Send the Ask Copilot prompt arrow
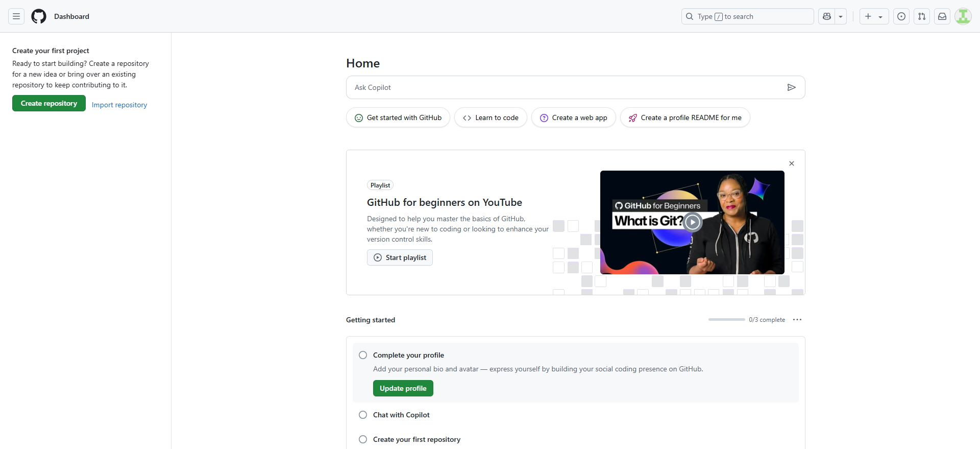This screenshot has height=449, width=980. 791,87
